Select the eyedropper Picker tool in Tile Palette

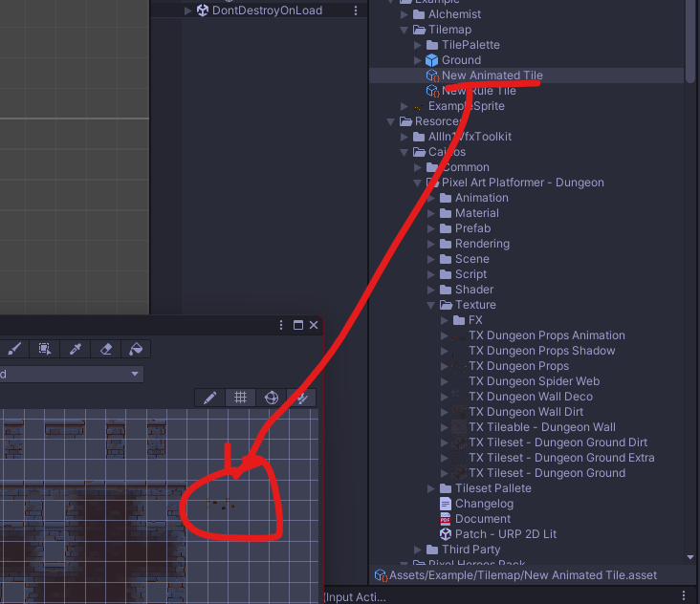[x=75, y=349]
